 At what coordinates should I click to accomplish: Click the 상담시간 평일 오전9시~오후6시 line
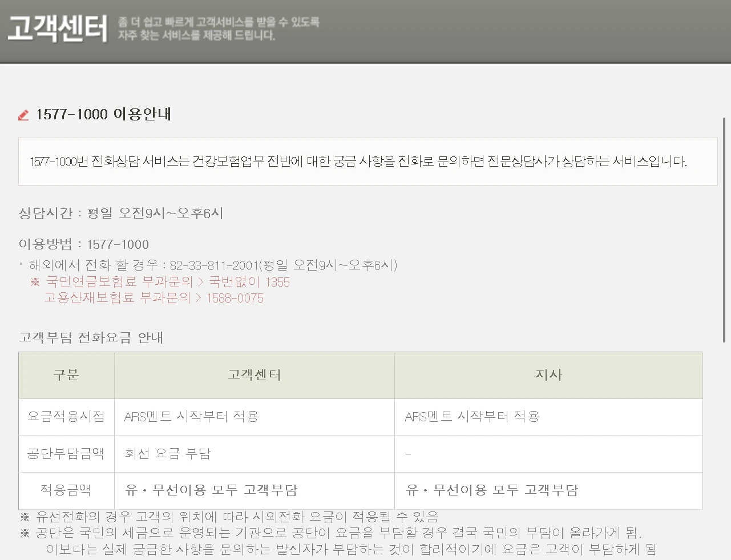[x=121, y=213]
